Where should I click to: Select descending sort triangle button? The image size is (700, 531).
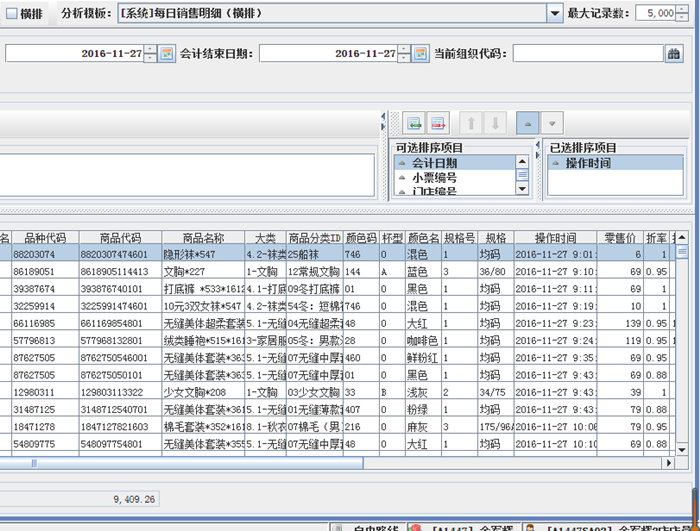552,123
